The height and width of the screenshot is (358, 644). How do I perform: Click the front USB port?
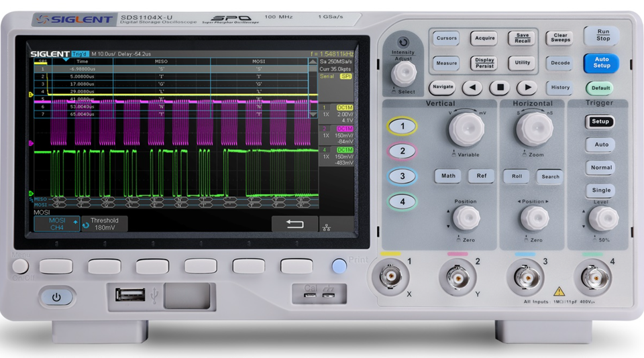click(x=130, y=295)
